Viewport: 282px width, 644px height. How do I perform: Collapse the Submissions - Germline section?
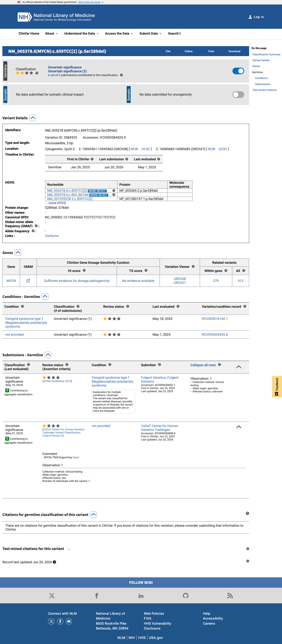point(48,355)
